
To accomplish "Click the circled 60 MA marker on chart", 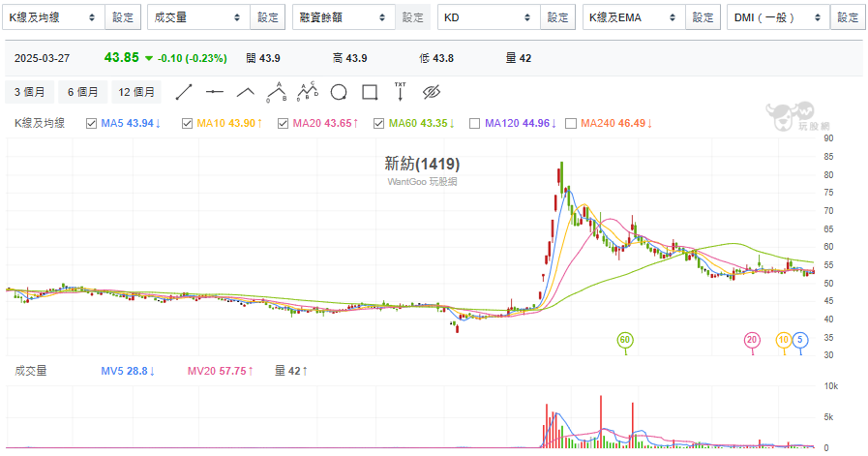I will (x=625, y=340).
